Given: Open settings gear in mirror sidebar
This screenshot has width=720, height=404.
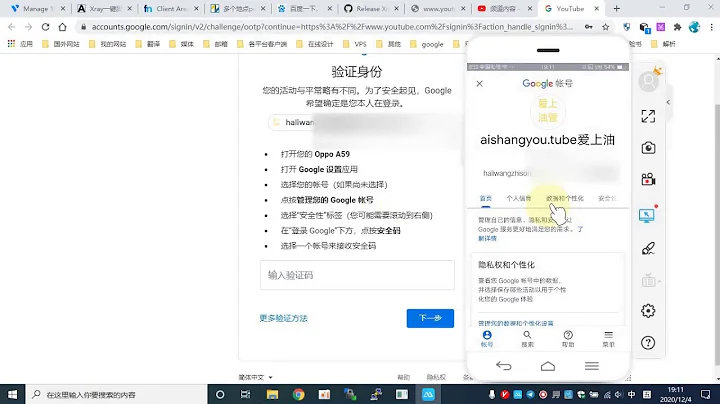Looking at the screenshot, I should click(648, 311).
